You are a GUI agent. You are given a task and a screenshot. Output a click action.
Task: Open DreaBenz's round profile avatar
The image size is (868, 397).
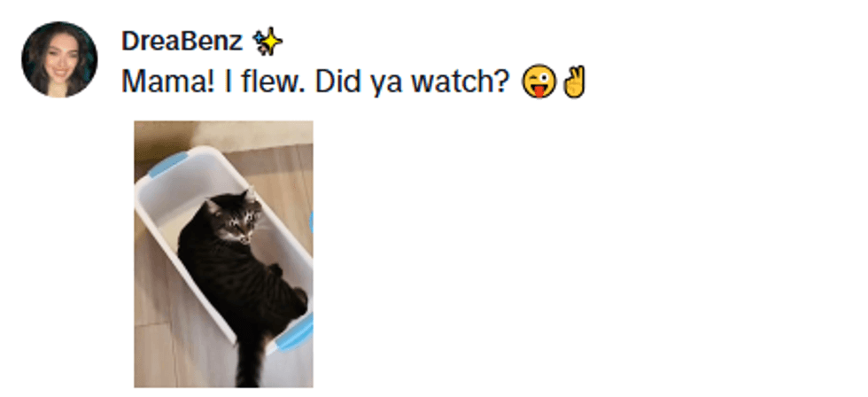59,59
